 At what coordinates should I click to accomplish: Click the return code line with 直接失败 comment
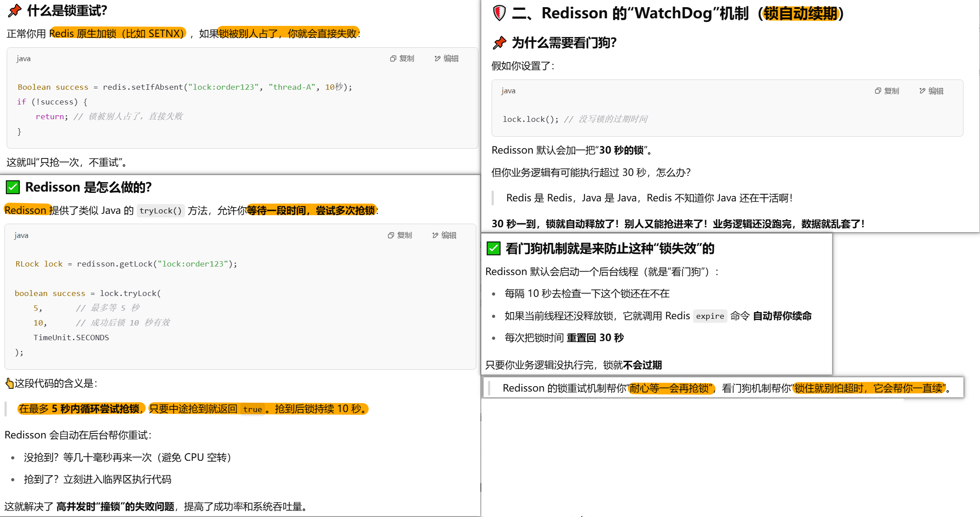109,117
